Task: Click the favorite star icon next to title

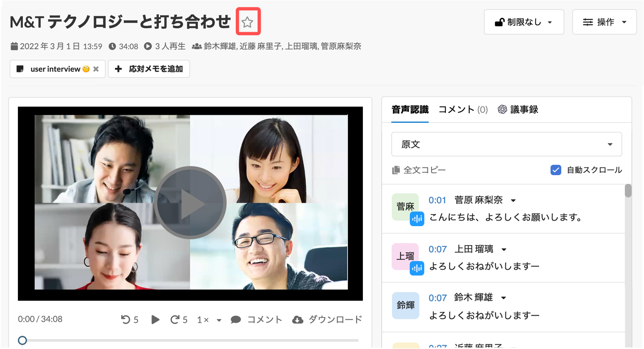Action: 247,22
